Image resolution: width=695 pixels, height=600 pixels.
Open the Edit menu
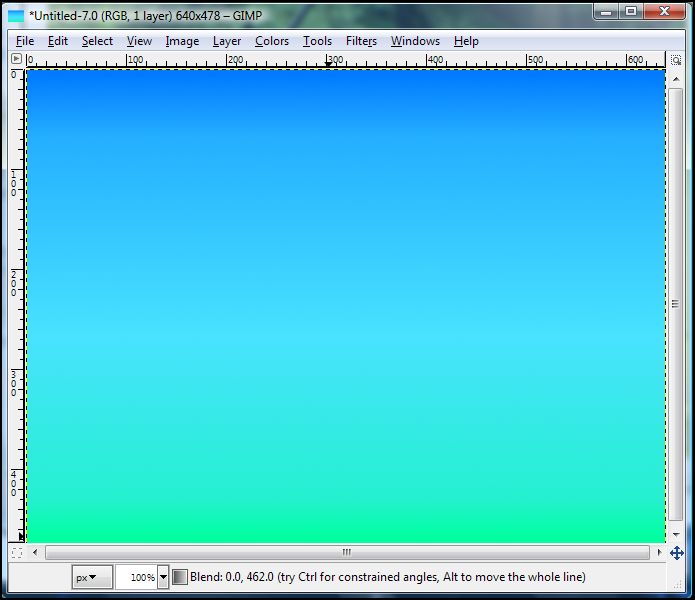58,41
